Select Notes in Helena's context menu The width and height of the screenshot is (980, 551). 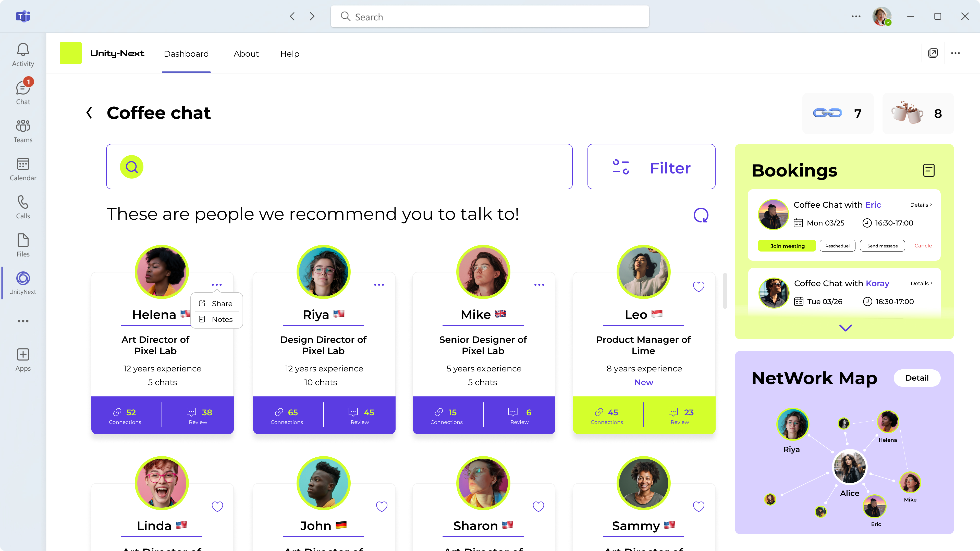(x=222, y=319)
